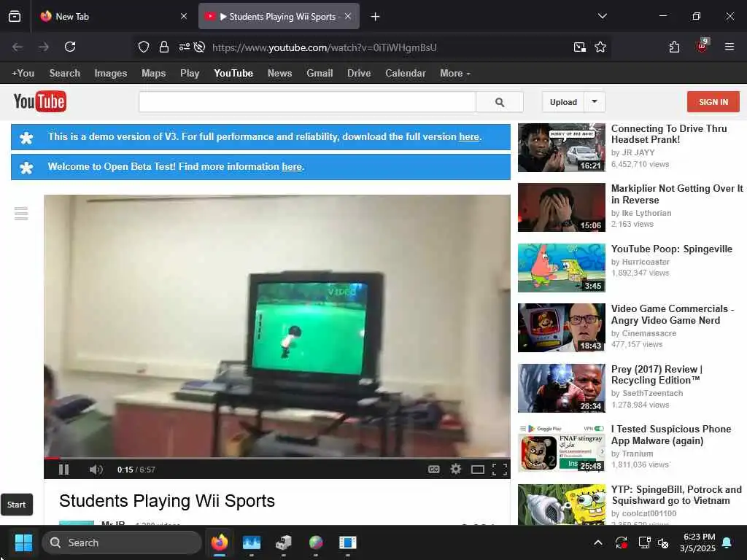Mute the video using the speaker icon
Image resolution: width=747 pixels, height=560 pixels.
point(96,470)
